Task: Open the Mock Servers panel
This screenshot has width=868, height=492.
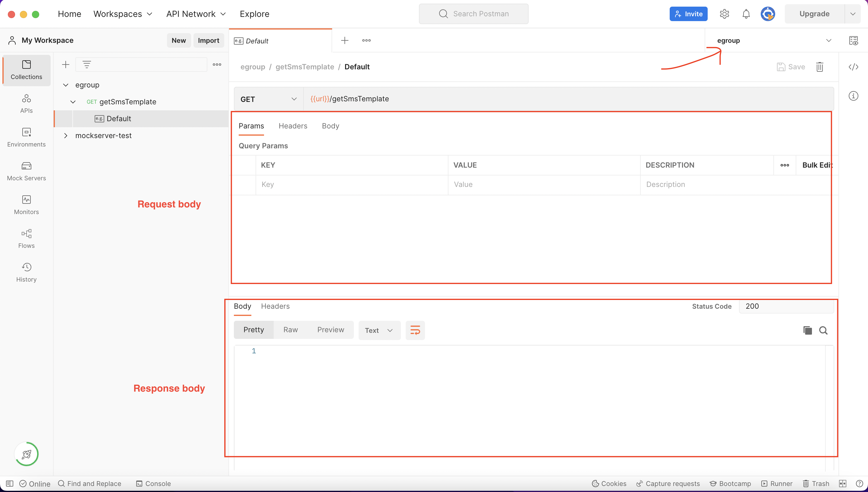Action: (x=26, y=171)
